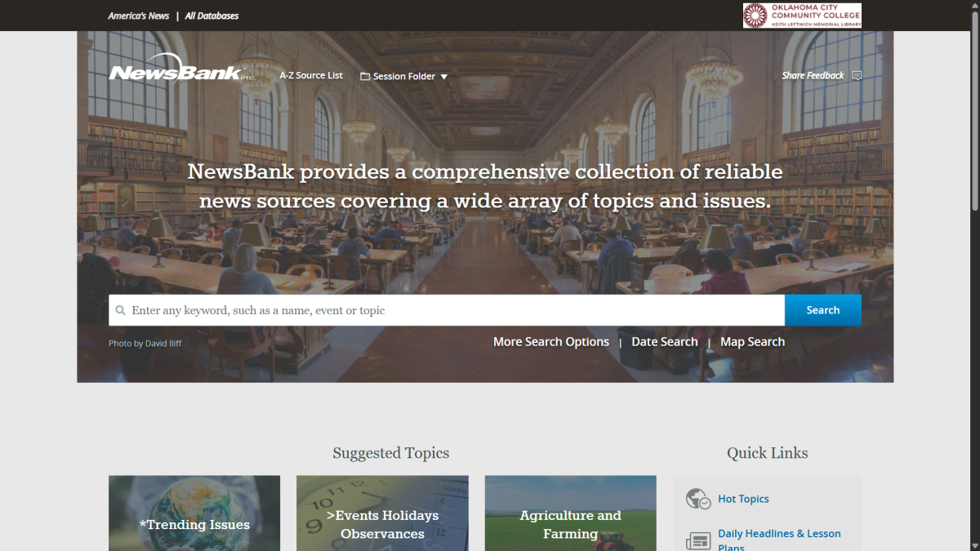Image resolution: width=980 pixels, height=551 pixels.
Task: Open Events Holidays Observances topic tile
Action: pyautogui.click(x=382, y=513)
